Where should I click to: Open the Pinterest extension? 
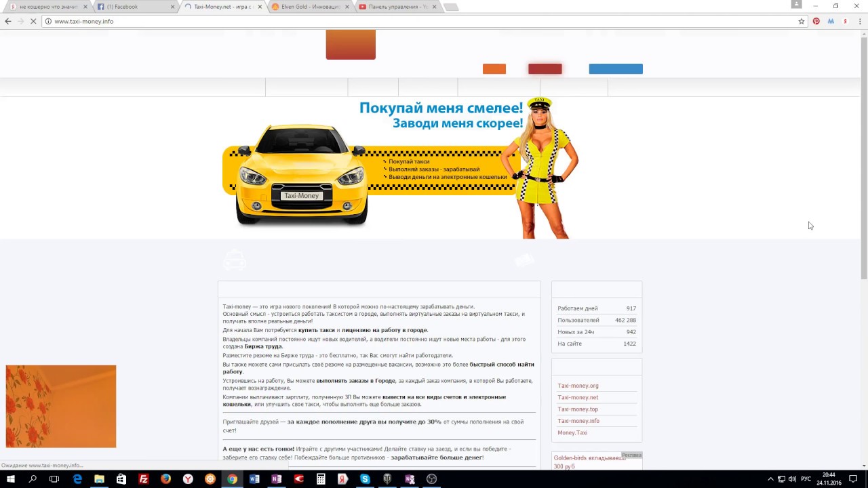point(816,21)
